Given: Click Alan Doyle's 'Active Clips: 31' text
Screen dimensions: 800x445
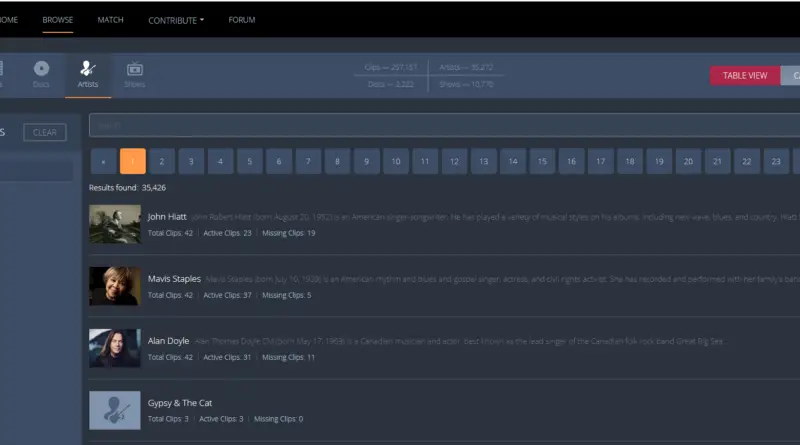Looking at the screenshot, I should coord(227,358).
